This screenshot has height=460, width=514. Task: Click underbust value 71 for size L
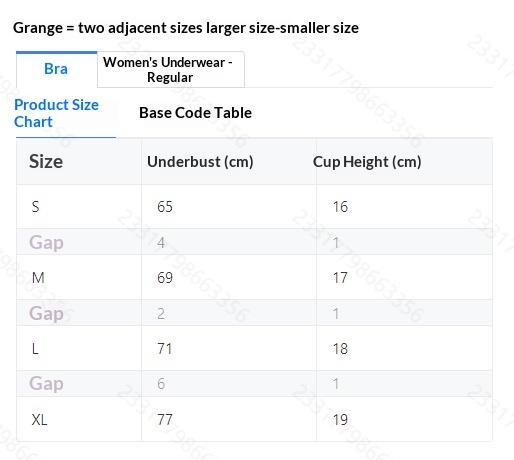(165, 349)
